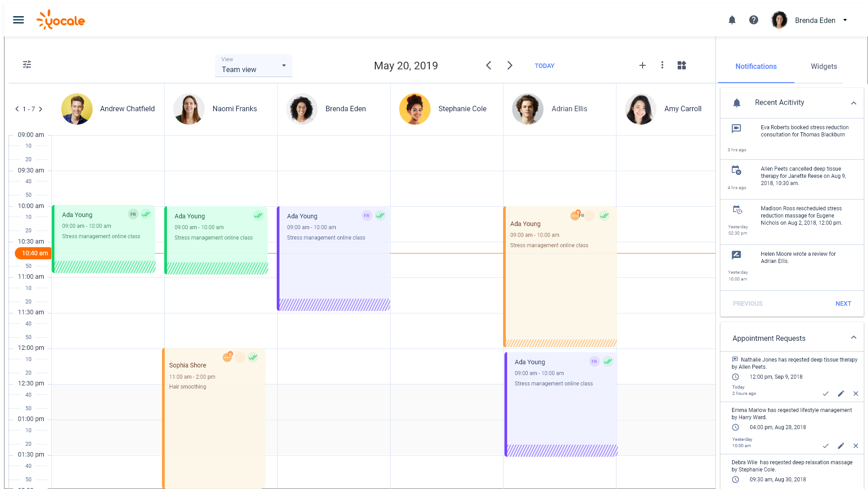This screenshot has width=868, height=489.
Task: Reject Emma Marlow request with X
Action: coord(856,446)
